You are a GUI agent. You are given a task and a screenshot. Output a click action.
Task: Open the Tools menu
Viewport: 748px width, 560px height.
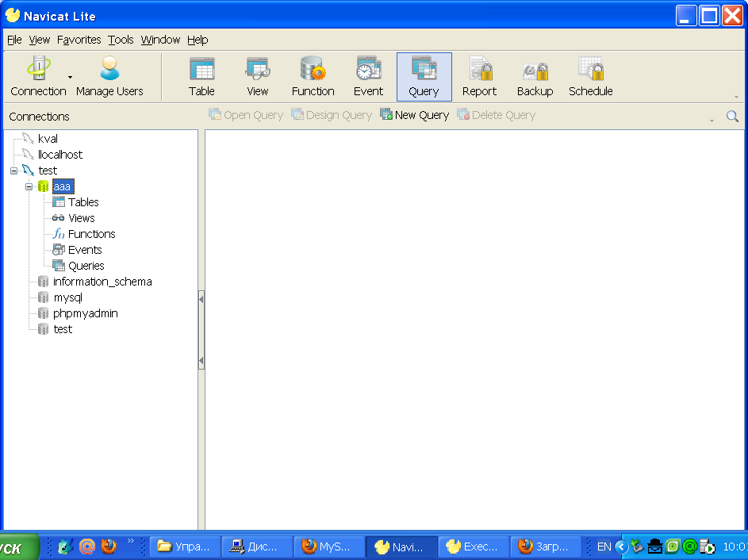click(x=121, y=40)
